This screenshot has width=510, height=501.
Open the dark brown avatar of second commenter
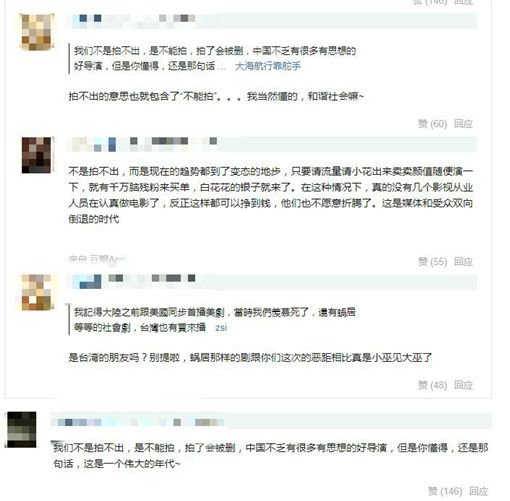coord(37,155)
